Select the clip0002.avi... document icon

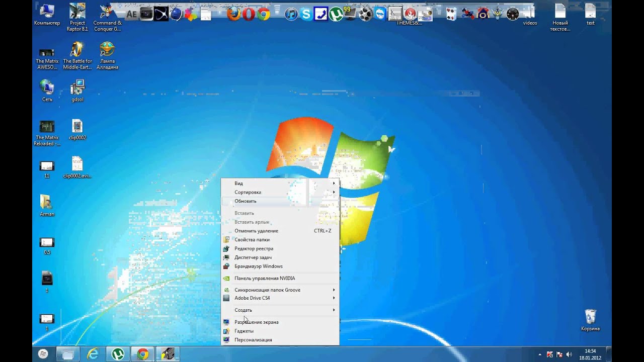pos(77,167)
